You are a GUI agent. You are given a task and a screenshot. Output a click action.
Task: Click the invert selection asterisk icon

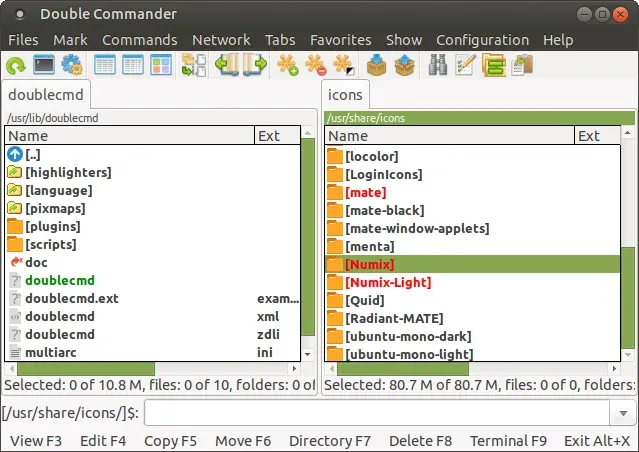click(344, 65)
